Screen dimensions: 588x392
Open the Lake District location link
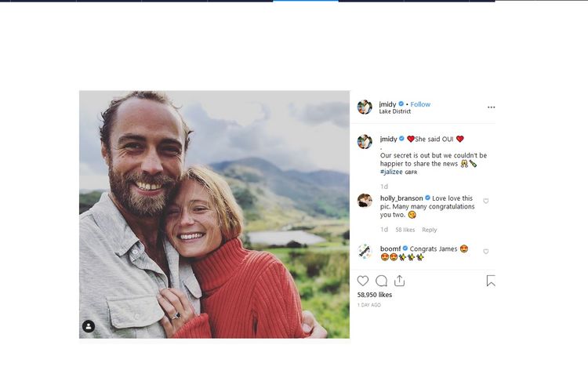click(x=394, y=112)
